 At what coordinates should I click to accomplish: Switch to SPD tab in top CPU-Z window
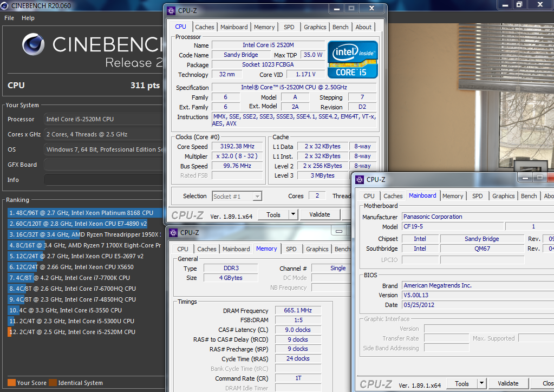[289, 27]
